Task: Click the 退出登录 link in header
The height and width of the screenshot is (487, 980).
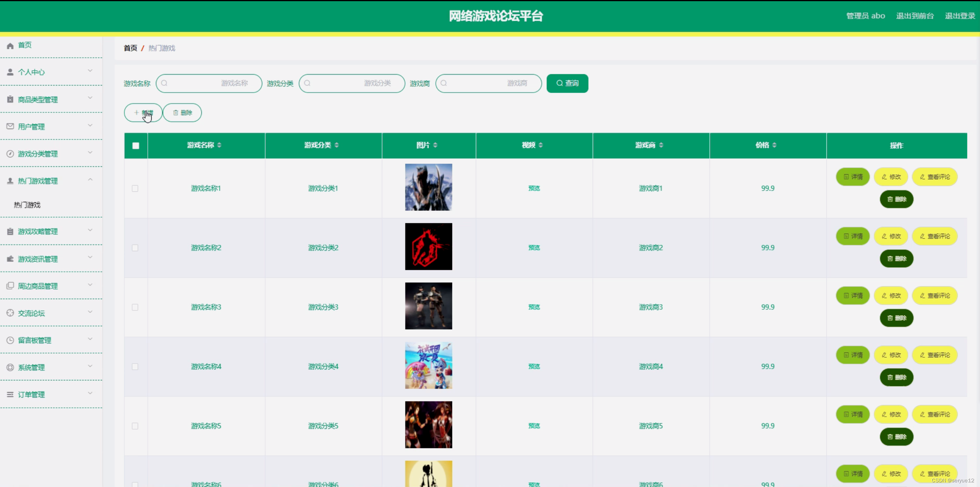Action: [x=960, y=16]
